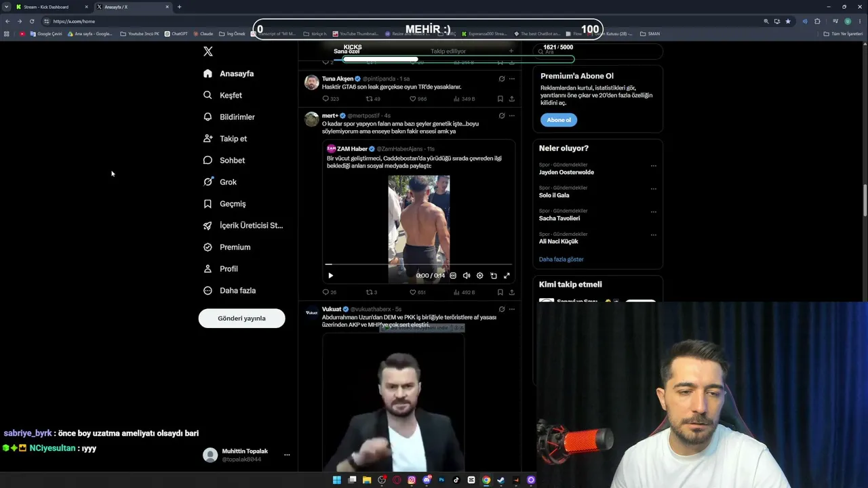Image resolution: width=868 pixels, height=488 pixels.
Task: Open İçerik Üreticisi Stüdyosu item
Action: pos(243,225)
